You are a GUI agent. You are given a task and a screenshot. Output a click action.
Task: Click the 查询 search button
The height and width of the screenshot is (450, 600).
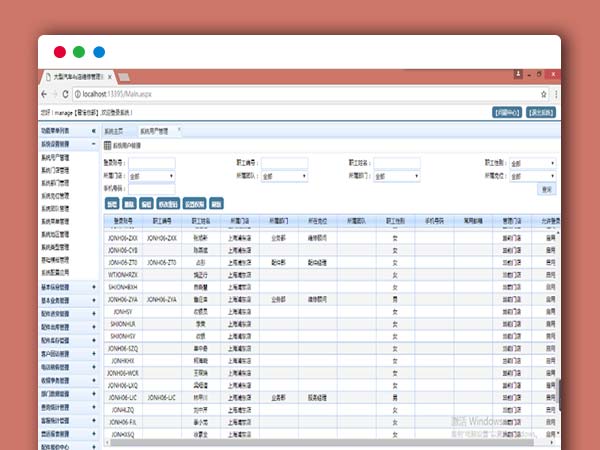coord(547,189)
